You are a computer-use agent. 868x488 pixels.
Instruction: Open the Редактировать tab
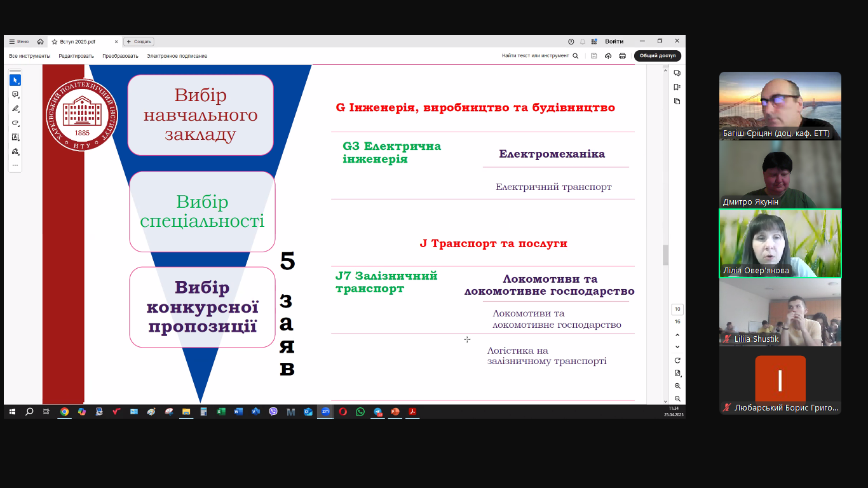76,56
